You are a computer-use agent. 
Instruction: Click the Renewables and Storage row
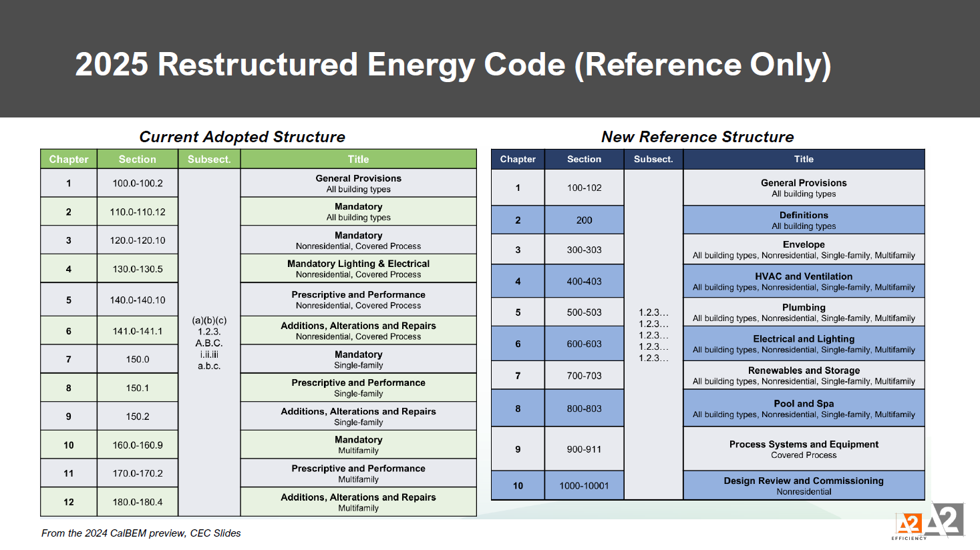click(804, 375)
